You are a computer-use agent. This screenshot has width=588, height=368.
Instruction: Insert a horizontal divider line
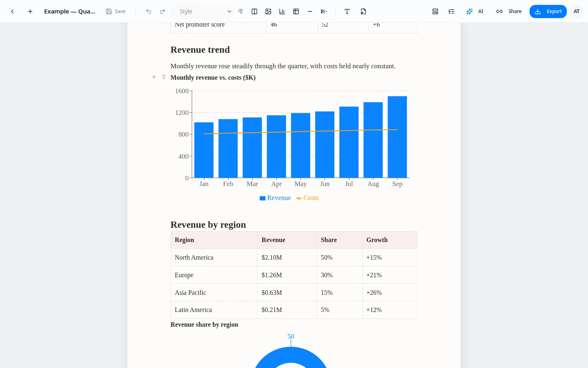[x=310, y=11]
